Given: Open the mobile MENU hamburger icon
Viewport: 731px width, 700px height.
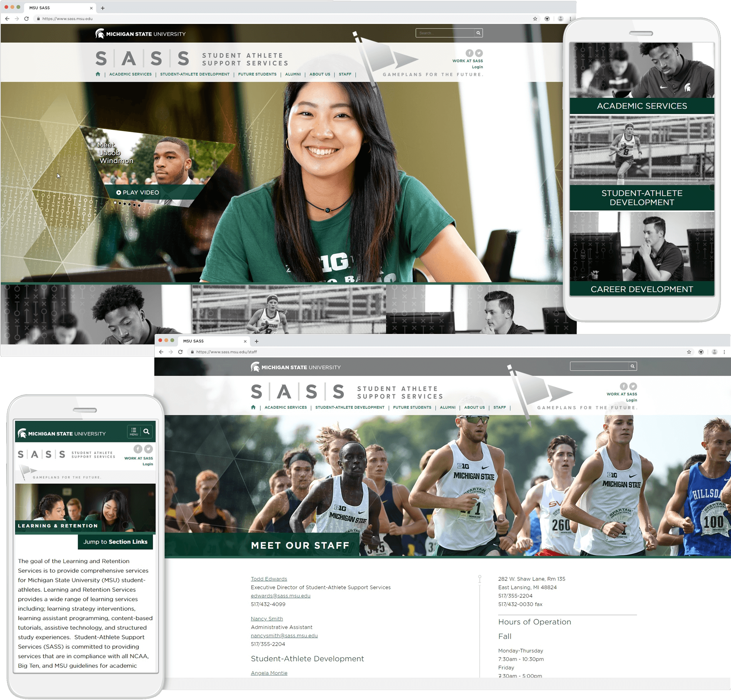Looking at the screenshot, I should (x=134, y=432).
